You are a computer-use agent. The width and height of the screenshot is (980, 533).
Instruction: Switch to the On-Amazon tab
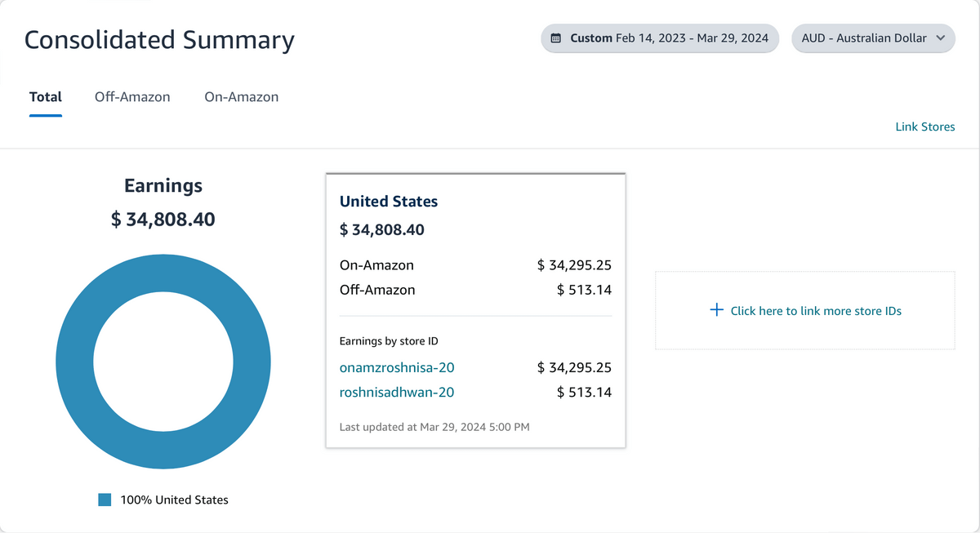click(241, 96)
